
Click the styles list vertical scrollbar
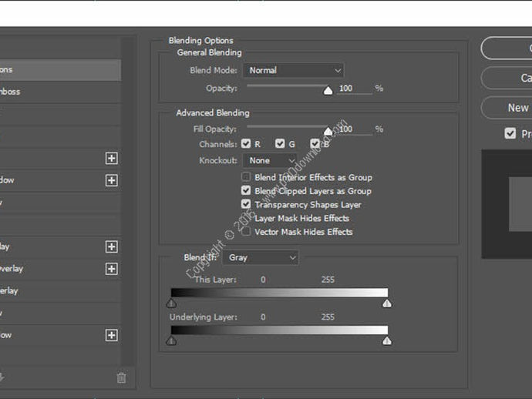tap(128, 201)
